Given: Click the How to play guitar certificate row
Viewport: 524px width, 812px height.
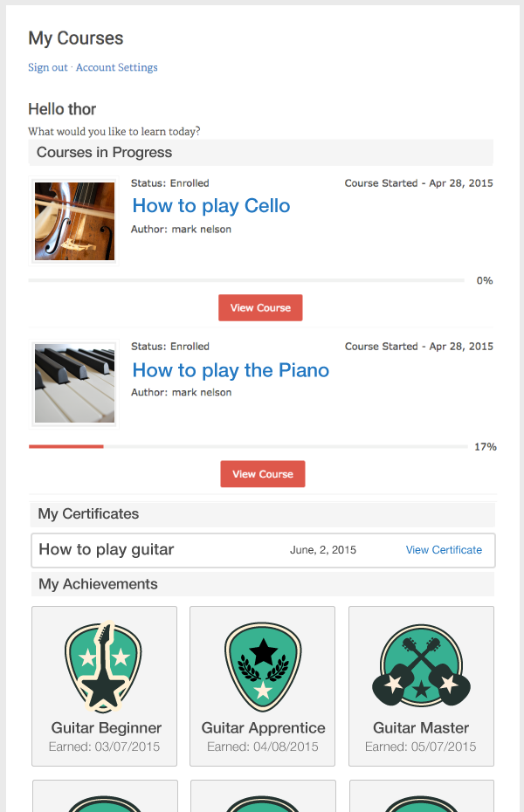Looking at the screenshot, I should coord(263,550).
